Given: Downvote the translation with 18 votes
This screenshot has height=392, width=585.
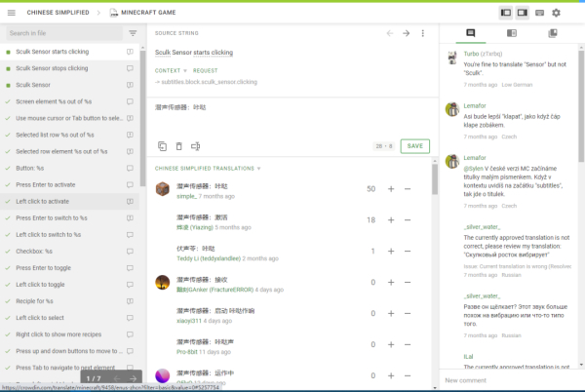Looking at the screenshot, I should click(408, 220).
